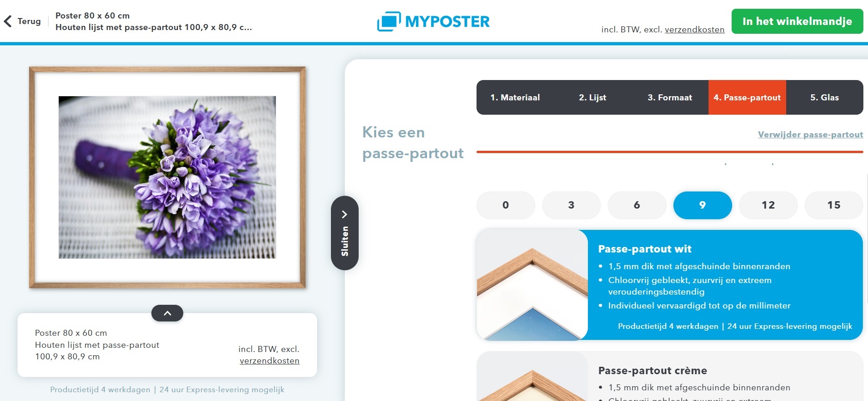
Task: Open the 1. Materiaal step tab
Action: (515, 98)
